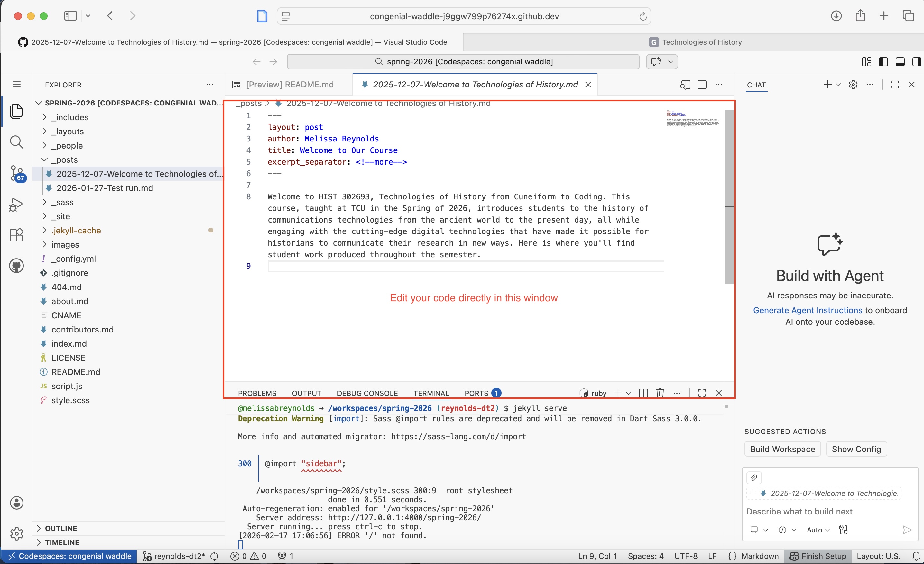Click the Generate Agent Instructions link
924x564 pixels.
(807, 310)
